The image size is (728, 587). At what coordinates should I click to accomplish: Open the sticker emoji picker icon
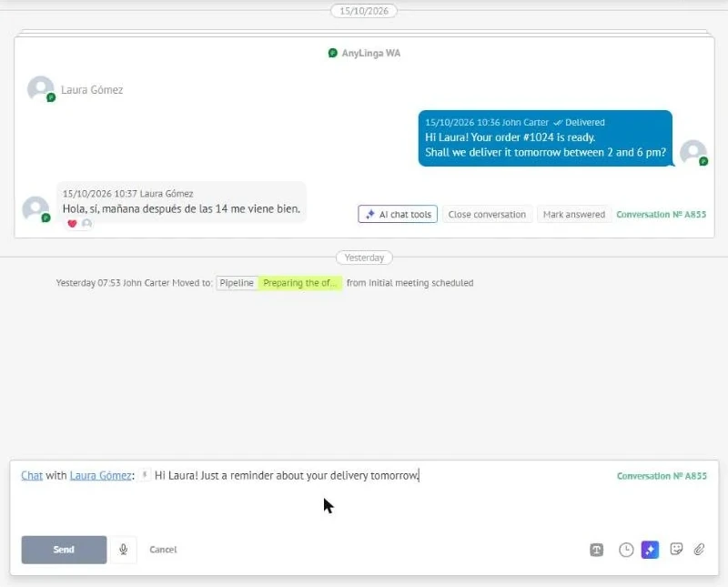point(676,550)
